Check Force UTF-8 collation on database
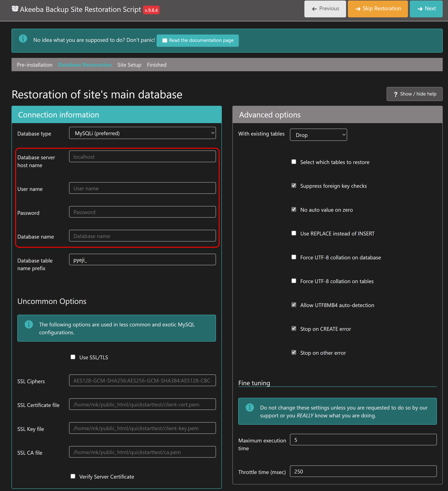The width and height of the screenshot is (448, 491). click(x=294, y=257)
